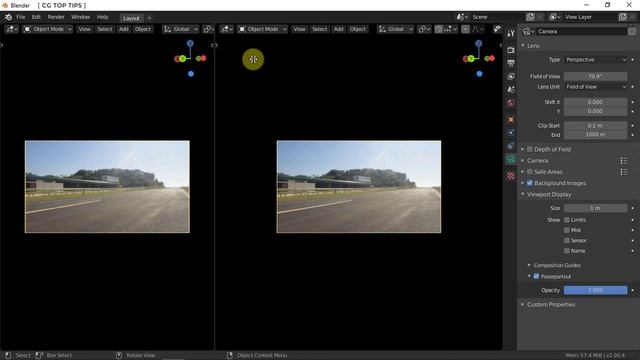Open right viewport Global orientation dropdown

pos(395,29)
